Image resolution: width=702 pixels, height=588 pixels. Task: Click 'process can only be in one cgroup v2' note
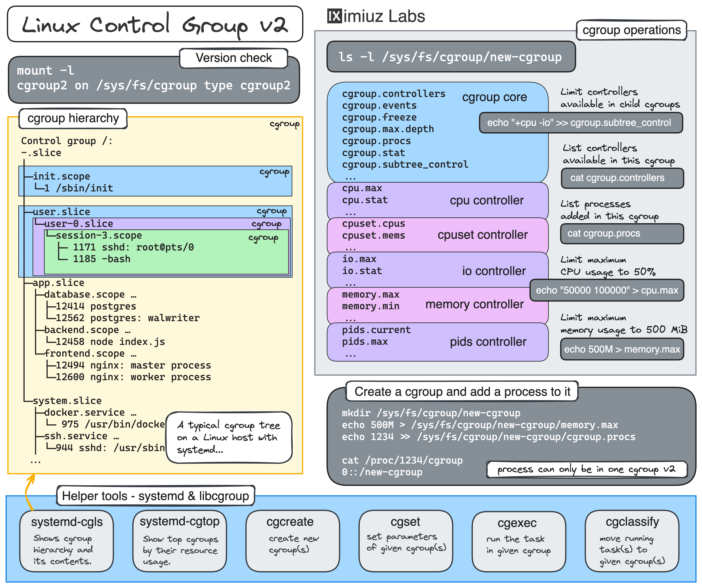coord(587,469)
